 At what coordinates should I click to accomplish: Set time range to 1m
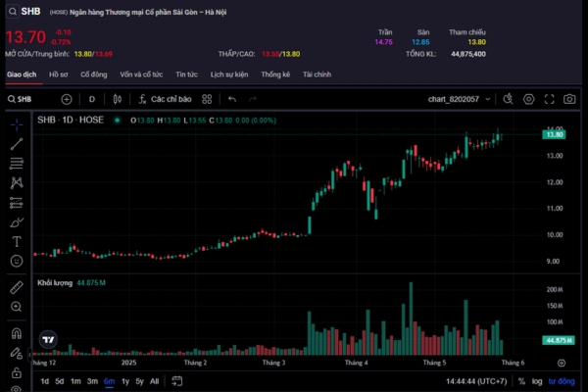(75, 381)
